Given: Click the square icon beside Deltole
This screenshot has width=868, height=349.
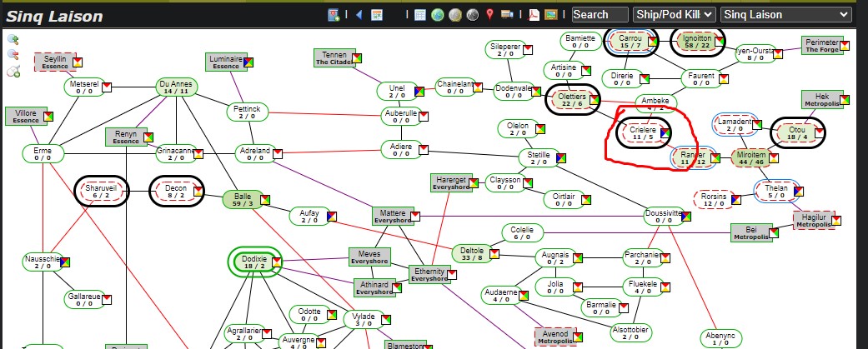Looking at the screenshot, I should pyautogui.click(x=494, y=254).
